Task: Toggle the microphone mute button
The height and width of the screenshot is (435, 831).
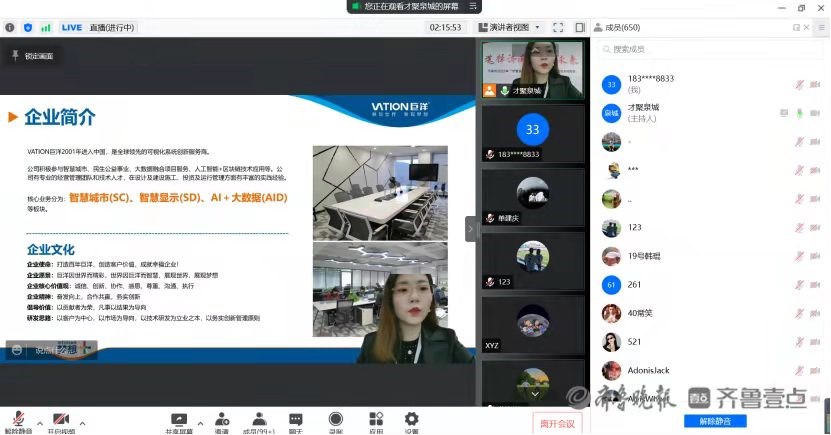Action: [x=16, y=420]
